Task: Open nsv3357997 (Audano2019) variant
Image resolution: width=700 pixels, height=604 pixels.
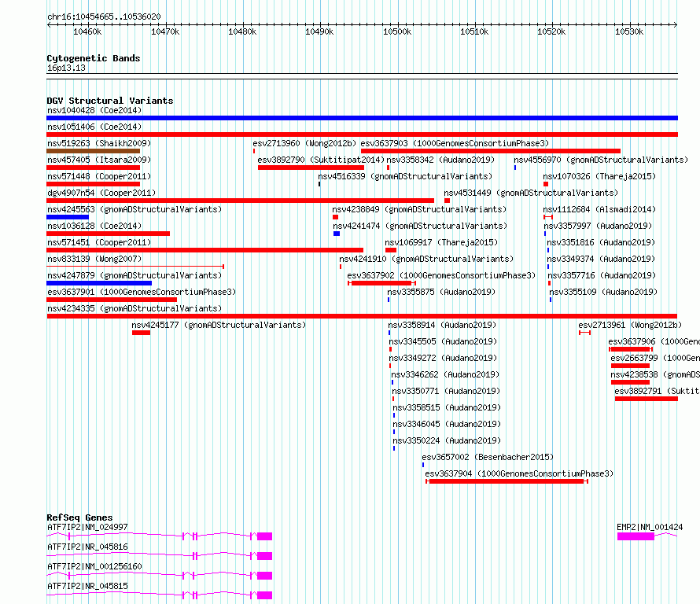Action: point(598,226)
